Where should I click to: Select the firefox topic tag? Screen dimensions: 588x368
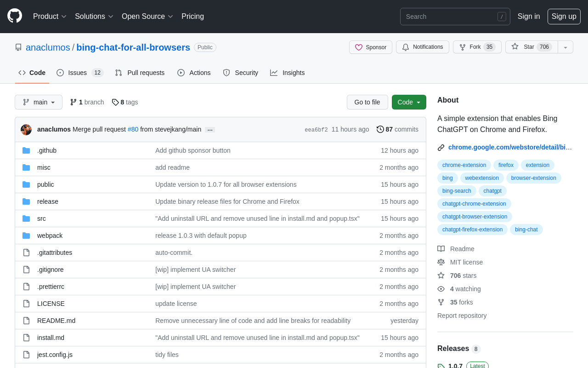pos(506,165)
